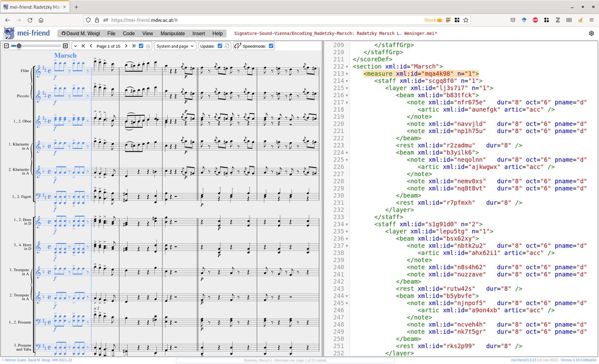Click the colored lines extension icon
Screen dimensions: 599x364
449,20
